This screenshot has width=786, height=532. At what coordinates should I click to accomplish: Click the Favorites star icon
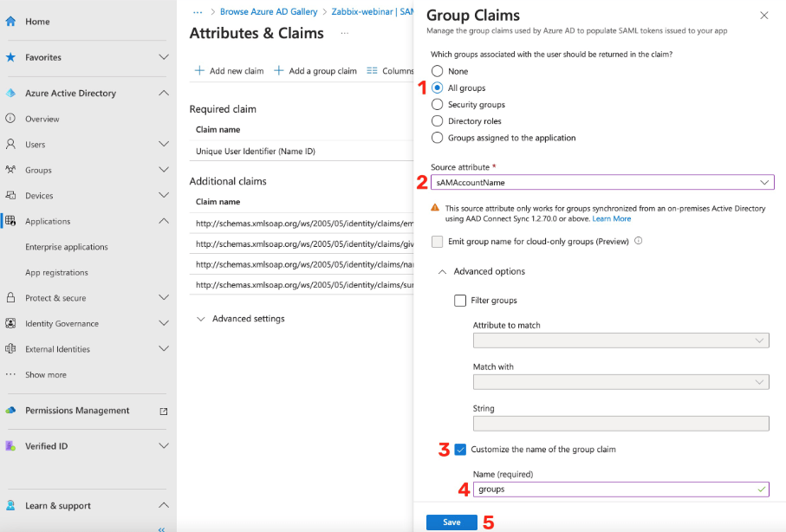pos(10,57)
